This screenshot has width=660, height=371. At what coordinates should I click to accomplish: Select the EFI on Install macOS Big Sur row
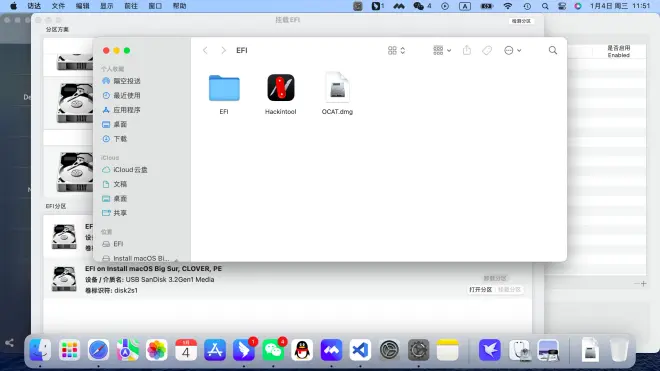point(287,279)
